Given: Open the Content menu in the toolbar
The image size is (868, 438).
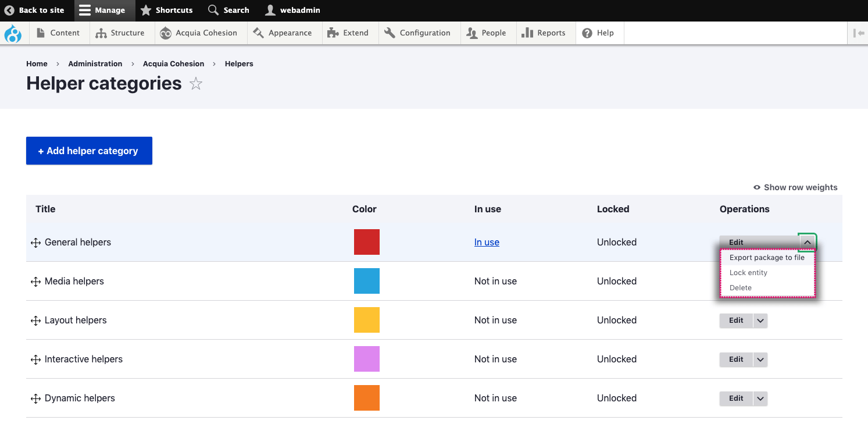Looking at the screenshot, I should 58,33.
